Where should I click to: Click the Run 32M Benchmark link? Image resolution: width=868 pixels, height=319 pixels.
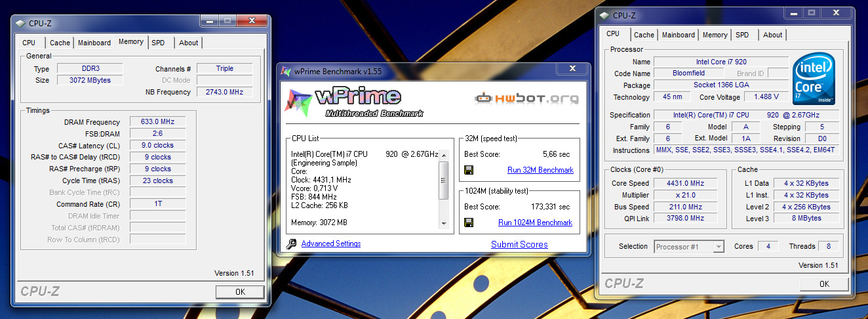pyautogui.click(x=540, y=170)
